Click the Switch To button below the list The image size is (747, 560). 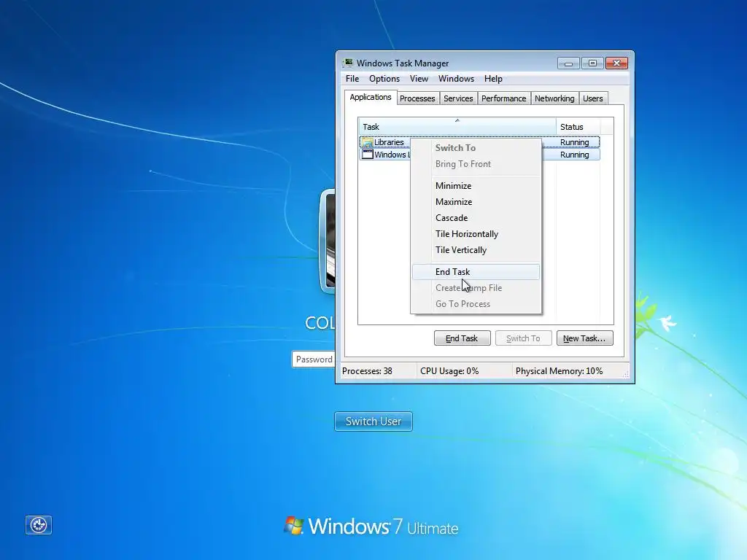524,338
